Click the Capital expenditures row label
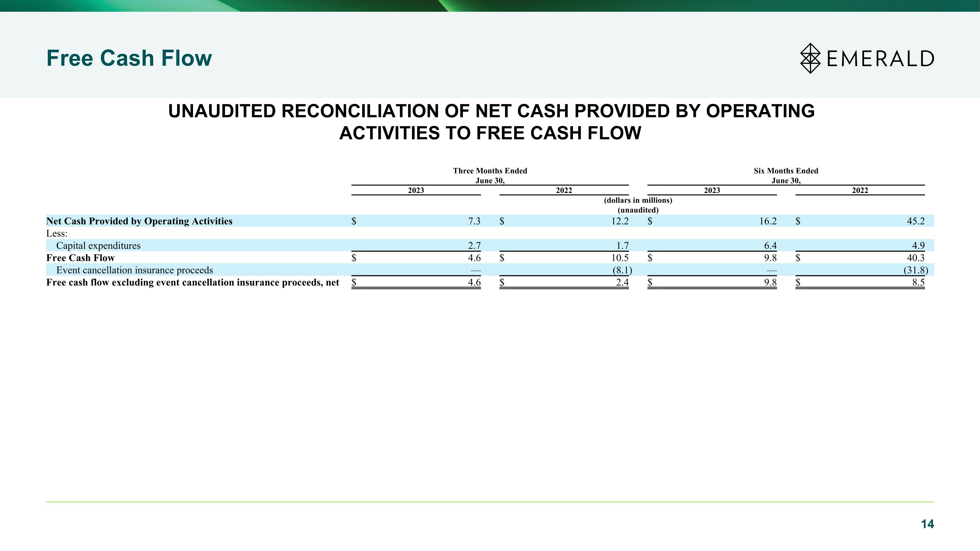The height and width of the screenshot is (551, 980). point(98,246)
